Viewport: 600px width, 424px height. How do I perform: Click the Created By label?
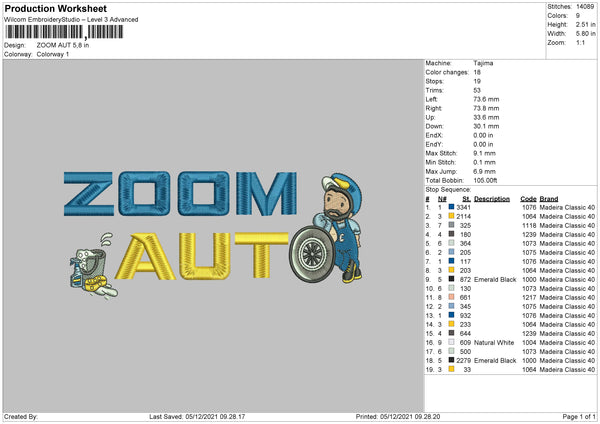coord(21,417)
